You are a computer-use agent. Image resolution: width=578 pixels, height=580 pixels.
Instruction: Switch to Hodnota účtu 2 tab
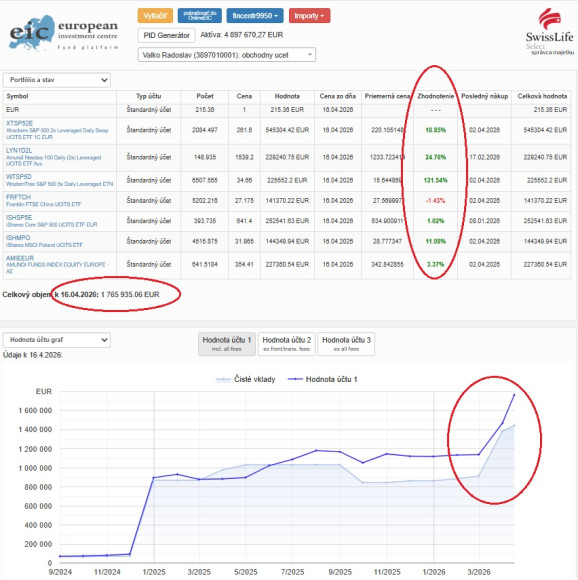pos(287,344)
